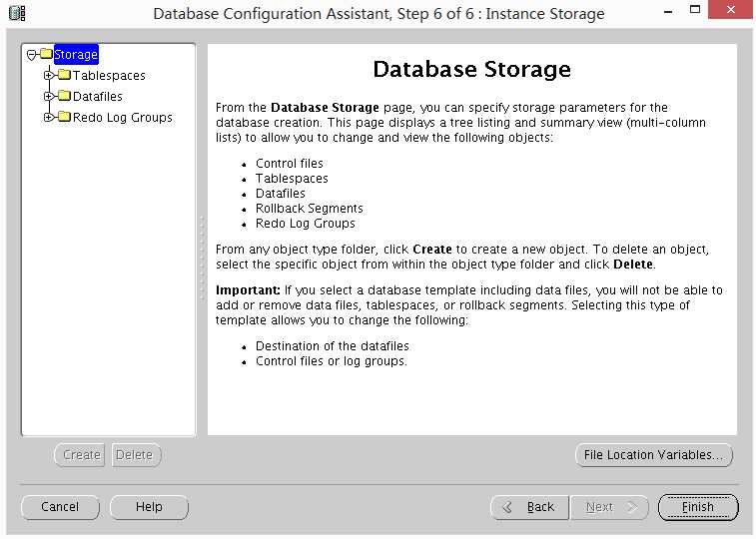This screenshot has width=756, height=539.
Task: Expand the Datafiles tree node
Action: pyautogui.click(x=48, y=96)
